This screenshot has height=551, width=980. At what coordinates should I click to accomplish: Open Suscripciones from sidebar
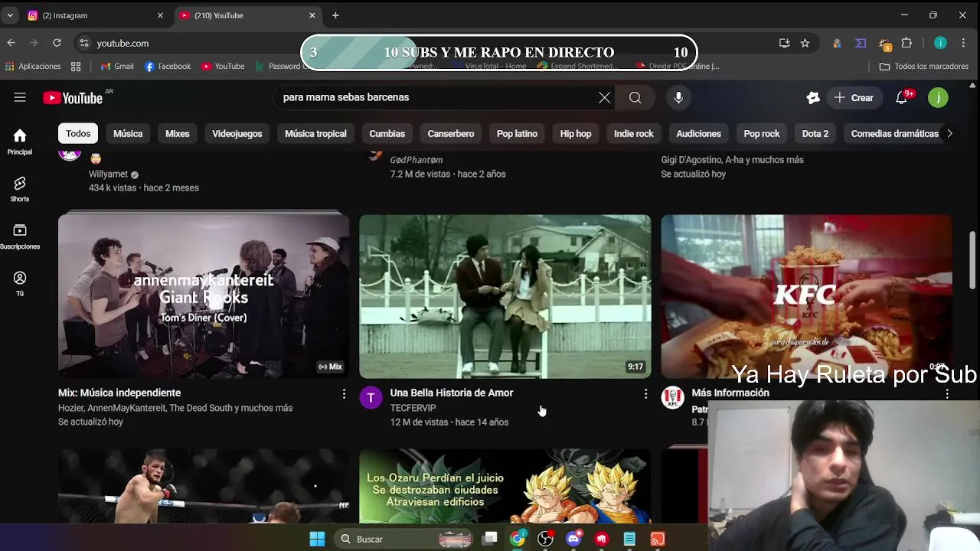click(20, 236)
